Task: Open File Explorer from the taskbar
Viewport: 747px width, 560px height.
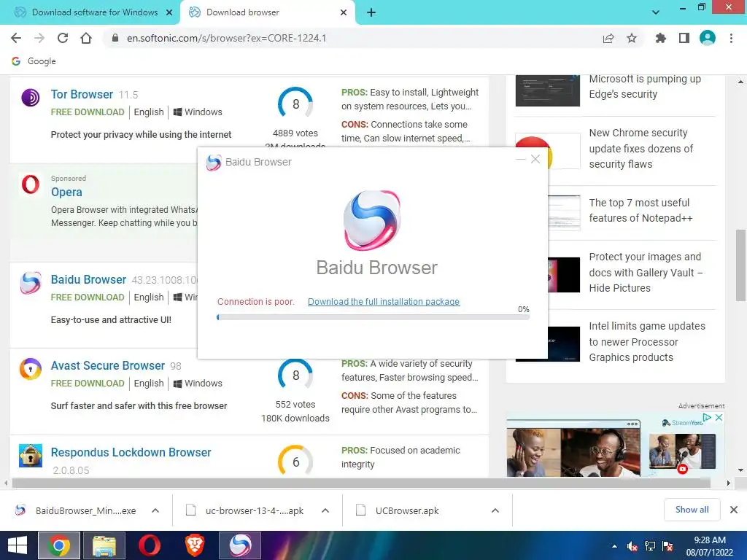Action: 104,545
